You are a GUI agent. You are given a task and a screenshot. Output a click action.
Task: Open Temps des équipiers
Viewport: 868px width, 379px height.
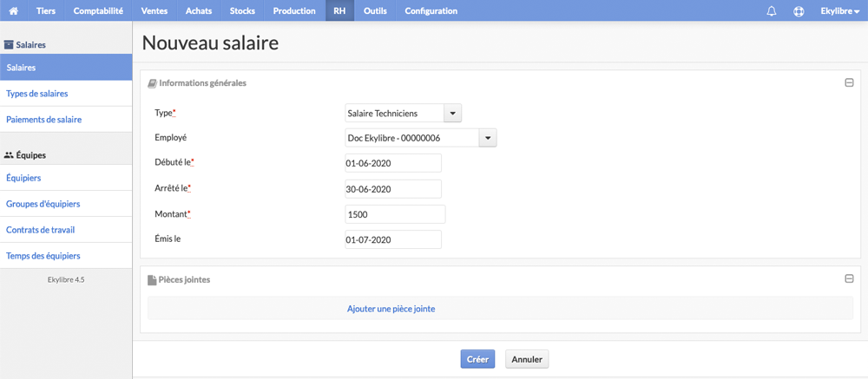(x=66, y=256)
